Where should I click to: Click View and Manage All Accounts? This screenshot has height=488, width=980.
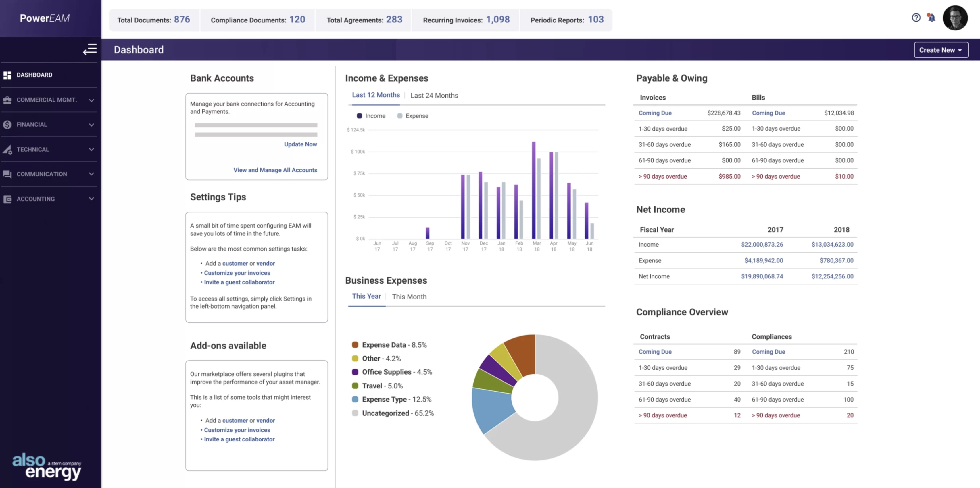(275, 170)
